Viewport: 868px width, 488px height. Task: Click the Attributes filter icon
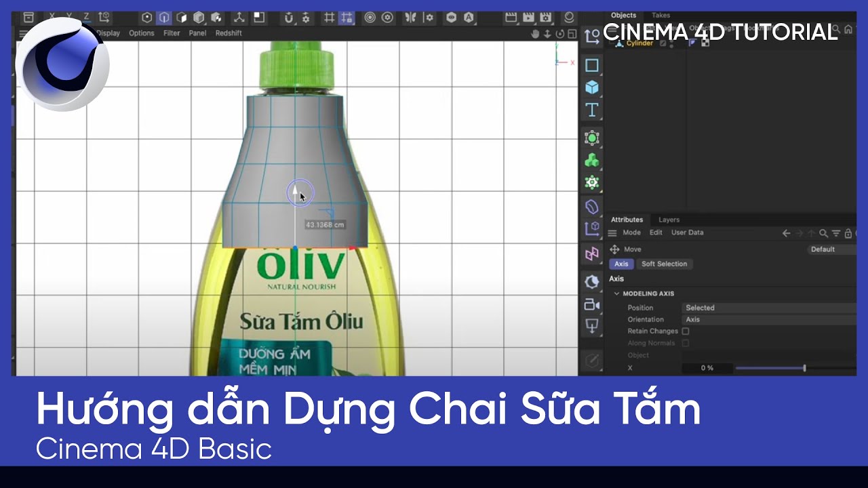point(835,233)
